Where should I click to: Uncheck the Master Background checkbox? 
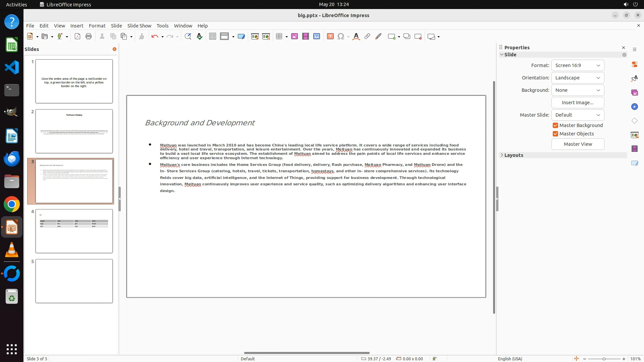pos(555,125)
